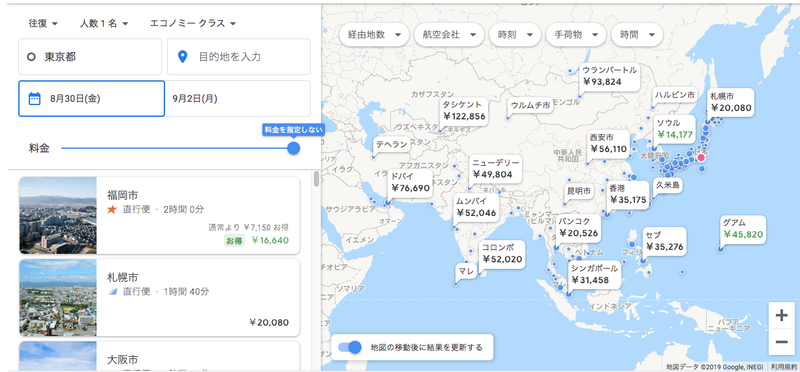Zoom out the map with minus button

pyautogui.click(x=781, y=341)
